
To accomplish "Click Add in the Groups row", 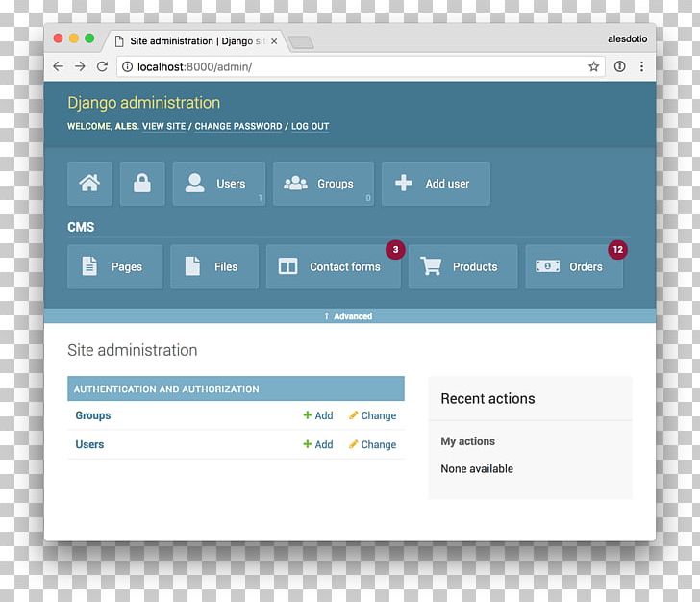I will click(x=318, y=415).
